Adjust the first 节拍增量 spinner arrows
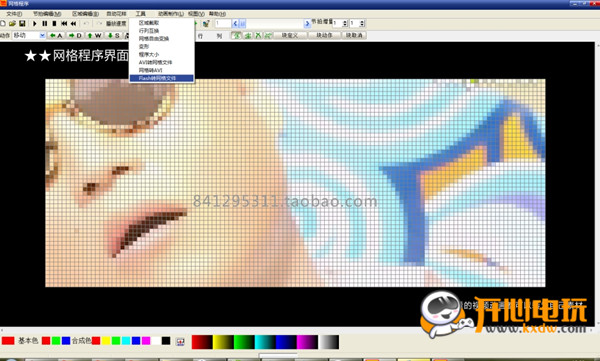This screenshot has width=600, height=361. coord(345,24)
